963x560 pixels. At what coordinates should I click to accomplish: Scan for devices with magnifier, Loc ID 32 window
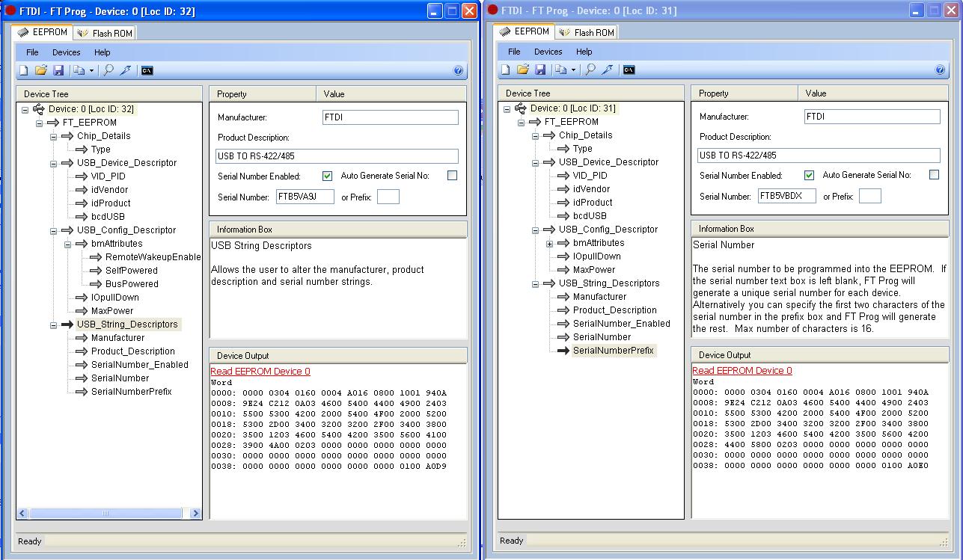click(x=108, y=70)
